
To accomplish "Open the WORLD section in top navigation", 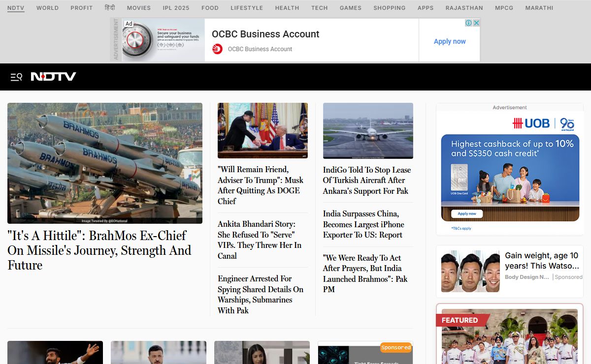I will [47, 8].
